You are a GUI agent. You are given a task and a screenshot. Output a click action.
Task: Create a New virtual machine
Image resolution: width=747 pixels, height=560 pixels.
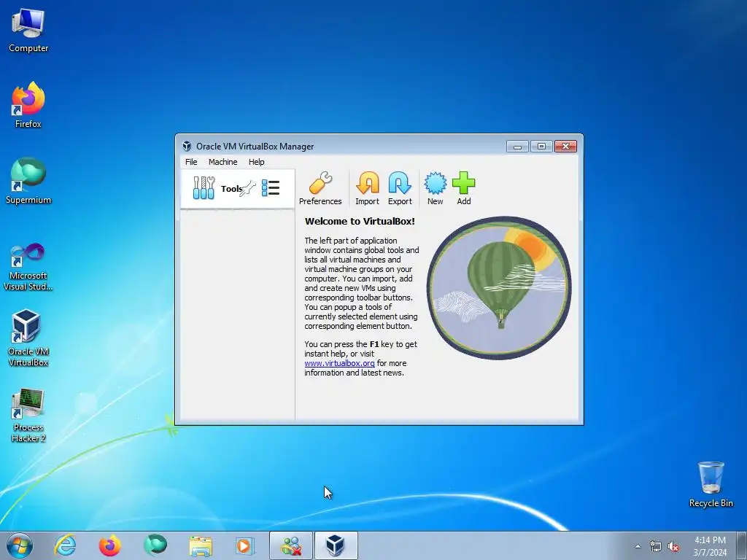[x=435, y=189]
